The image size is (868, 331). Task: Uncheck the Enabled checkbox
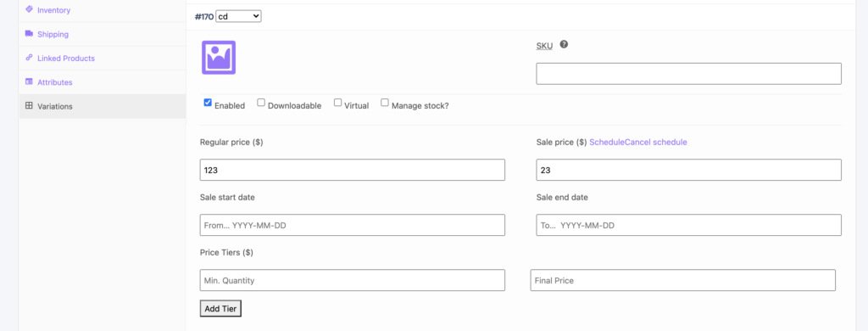pos(208,103)
